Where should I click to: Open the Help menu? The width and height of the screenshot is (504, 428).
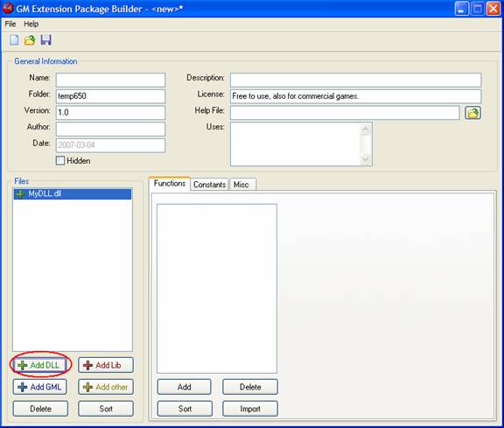coord(31,25)
